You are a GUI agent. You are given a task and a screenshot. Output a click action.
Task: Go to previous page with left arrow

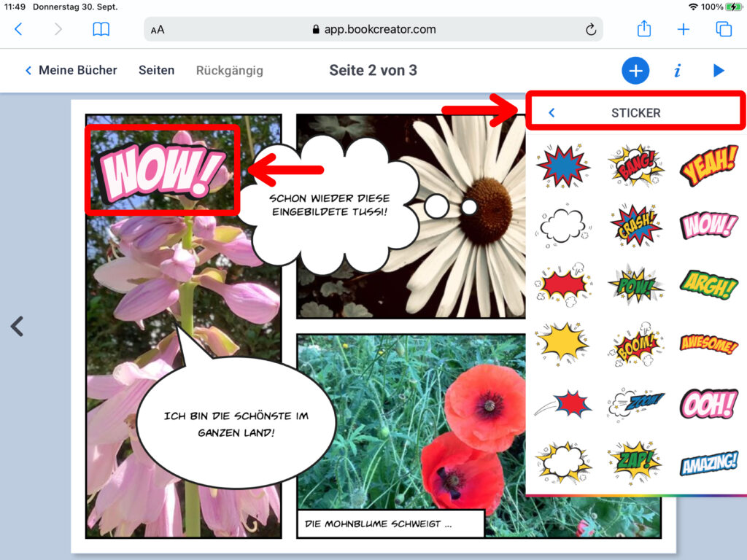[x=17, y=326]
